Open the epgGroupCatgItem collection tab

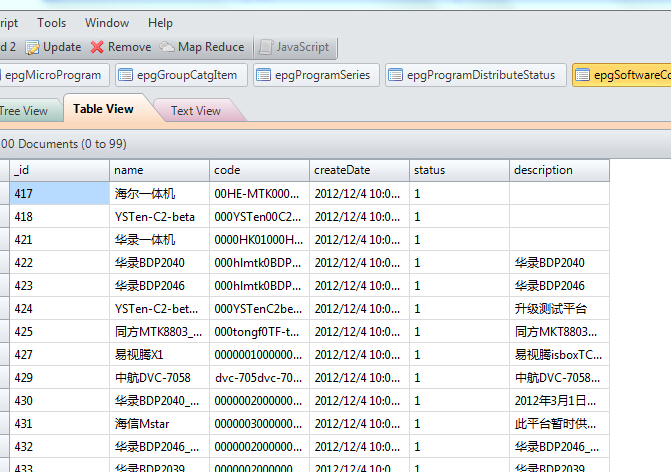[x=181, y=75]
